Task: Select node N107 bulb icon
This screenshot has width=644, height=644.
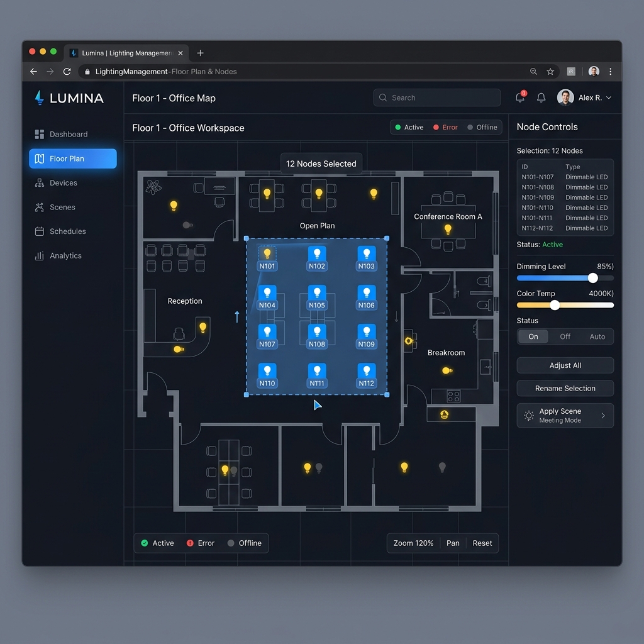Action: [x=267, y=331]
